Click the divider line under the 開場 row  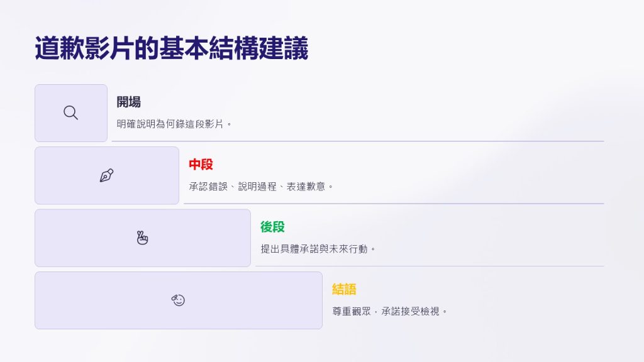(358, 141)
